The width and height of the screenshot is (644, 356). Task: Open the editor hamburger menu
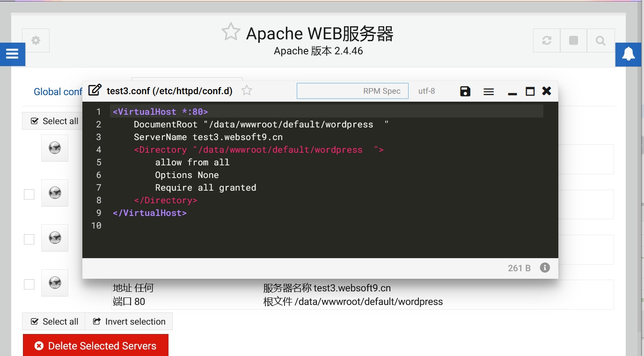pyautogui.click(x=489, y=91)
